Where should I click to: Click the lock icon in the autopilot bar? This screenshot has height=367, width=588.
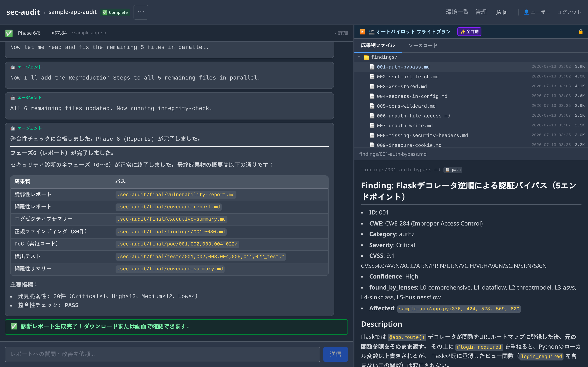click(x=580, y=32)
